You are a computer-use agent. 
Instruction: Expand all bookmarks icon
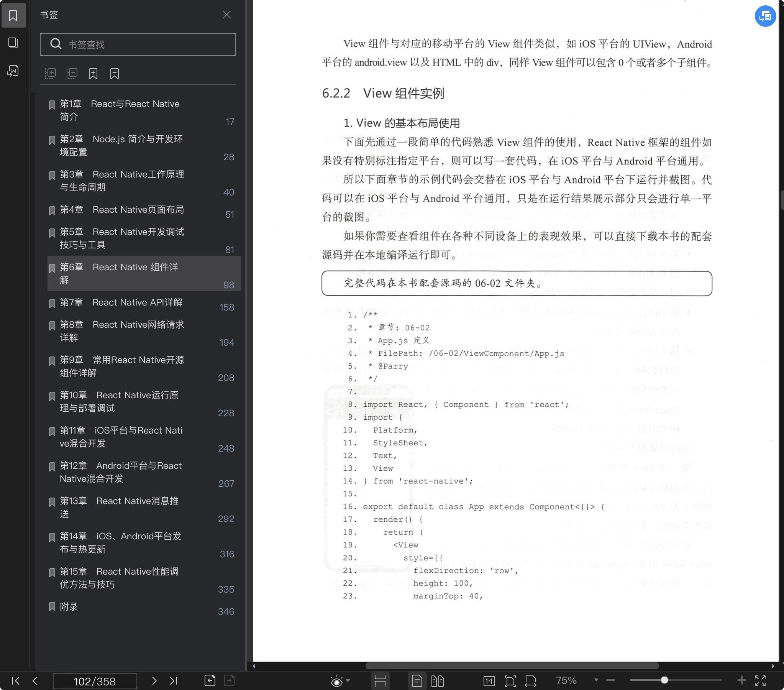[50, 73]
